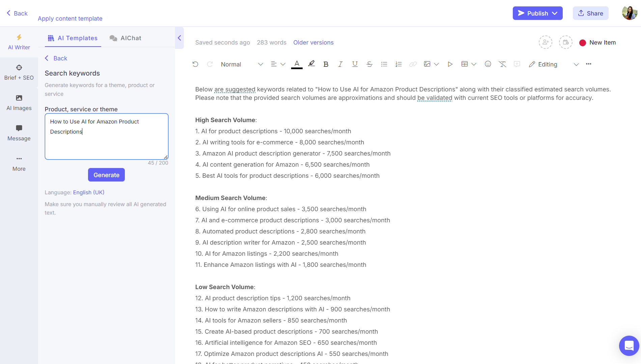The height and width of the screenshot is (364, 641).
Task: Click the 'AI for Amazon listings' line
Action: coord(267,254)
